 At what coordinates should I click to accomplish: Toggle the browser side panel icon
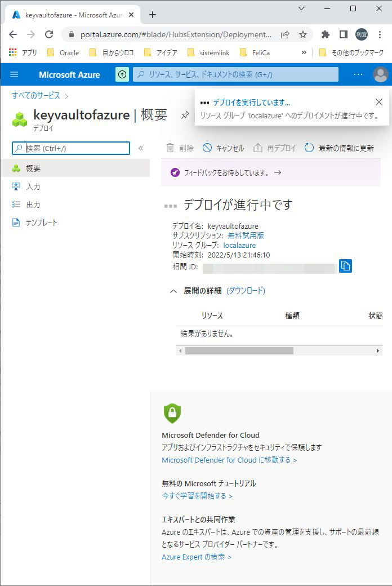point(343,34)
